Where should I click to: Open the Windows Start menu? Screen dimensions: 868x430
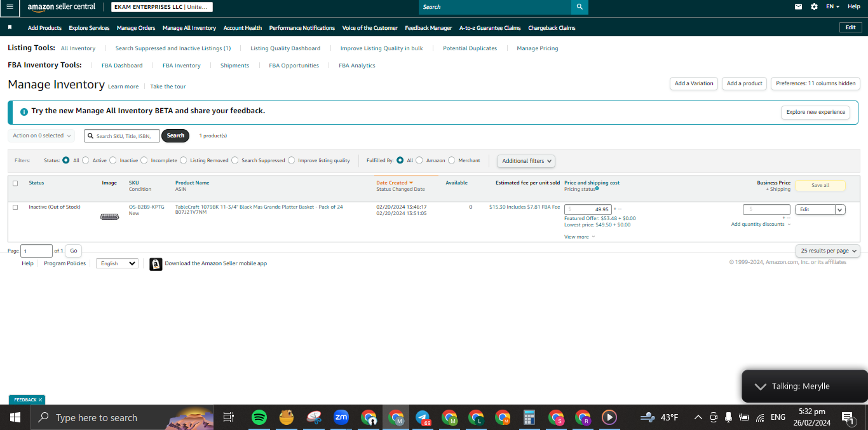tap(15, 417)
